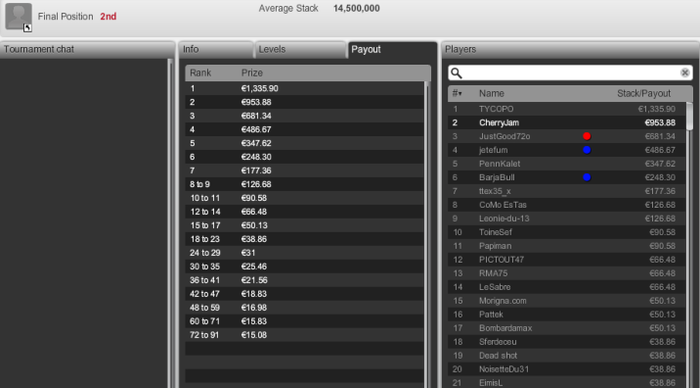Click the 36 to 41 payout row

(x=304, y=280)
